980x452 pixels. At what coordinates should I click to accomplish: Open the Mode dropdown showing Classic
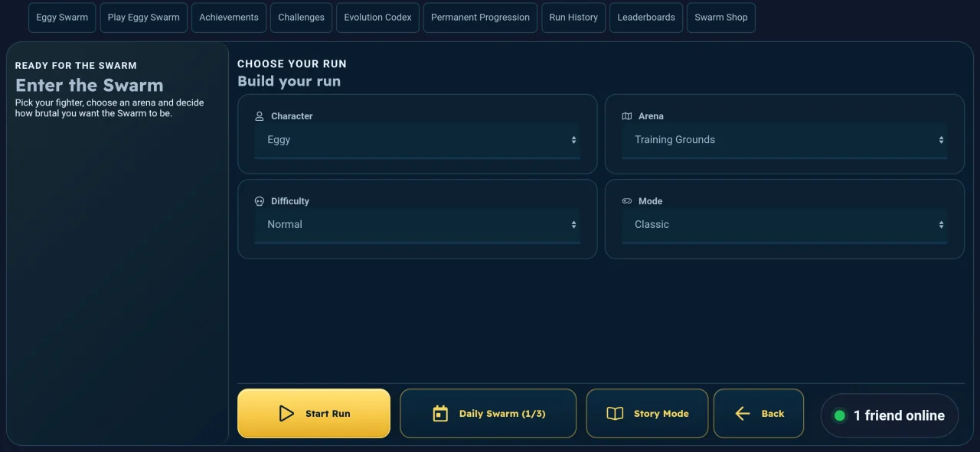pos(785,225)
